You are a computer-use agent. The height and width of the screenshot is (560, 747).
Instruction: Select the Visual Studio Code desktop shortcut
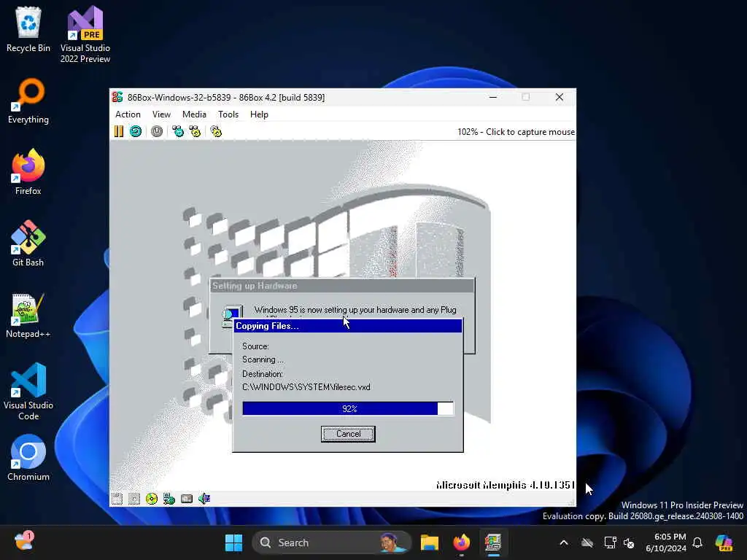(x=28, y=392)
